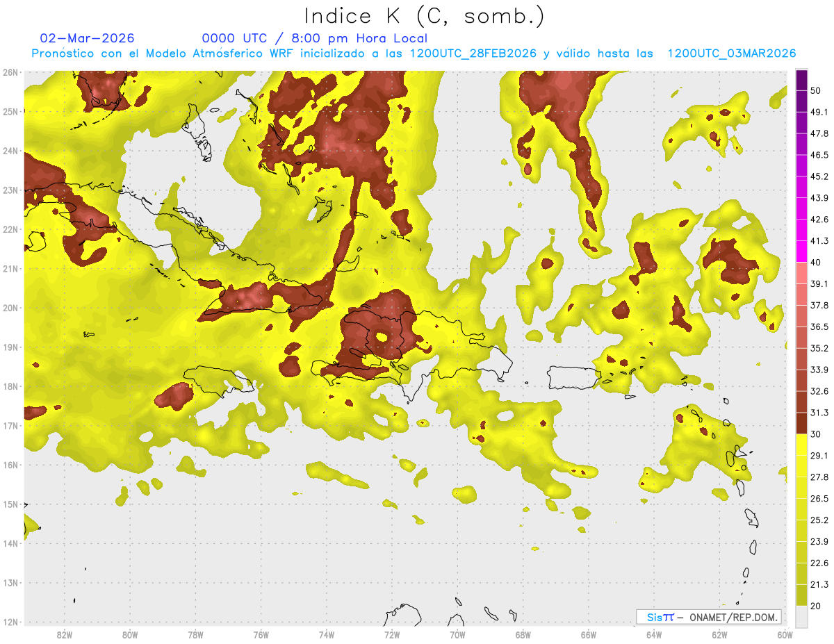Click the latitude label '12N'

pos(10,622)
